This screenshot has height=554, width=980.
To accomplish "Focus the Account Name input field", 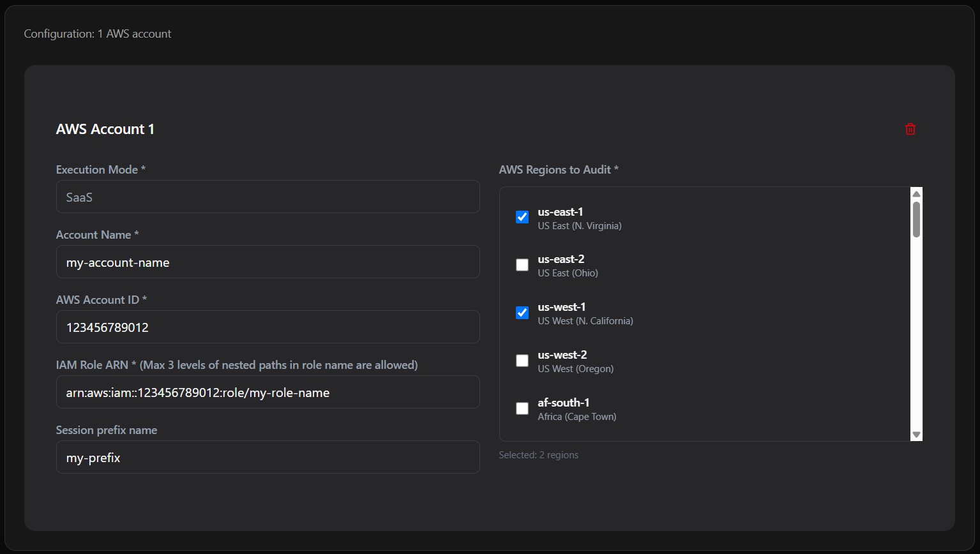I will [268, 262].
